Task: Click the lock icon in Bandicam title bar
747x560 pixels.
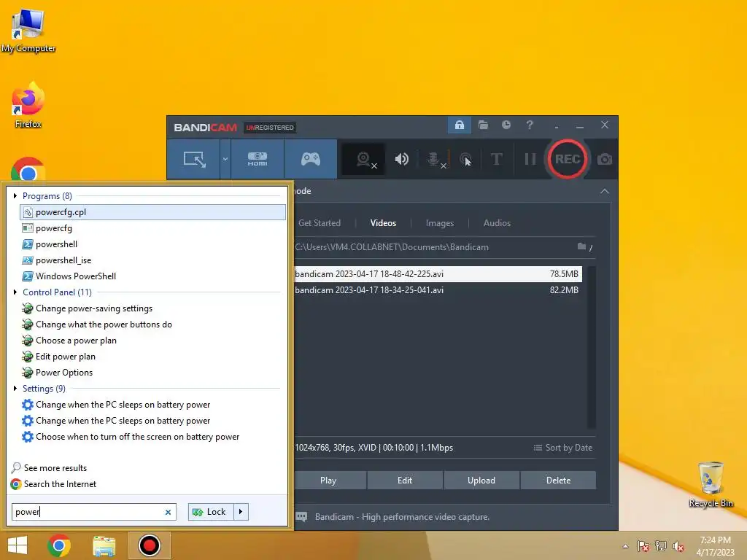Action: pos(460,125)
